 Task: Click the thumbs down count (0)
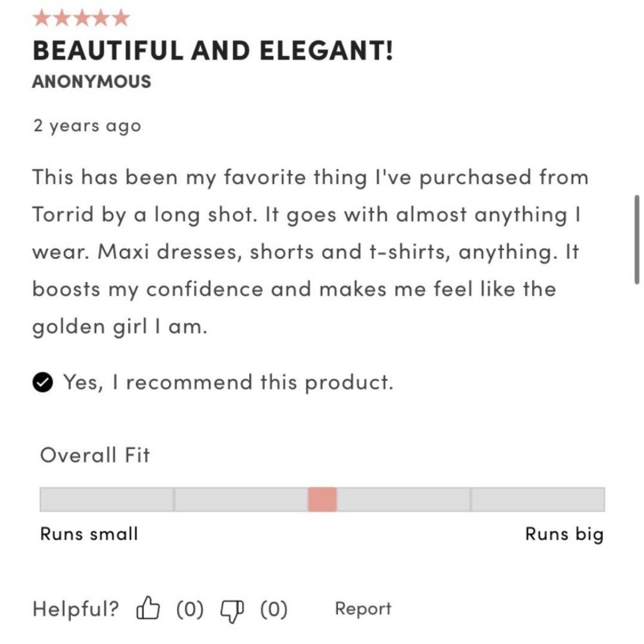(x=274, y=609)
